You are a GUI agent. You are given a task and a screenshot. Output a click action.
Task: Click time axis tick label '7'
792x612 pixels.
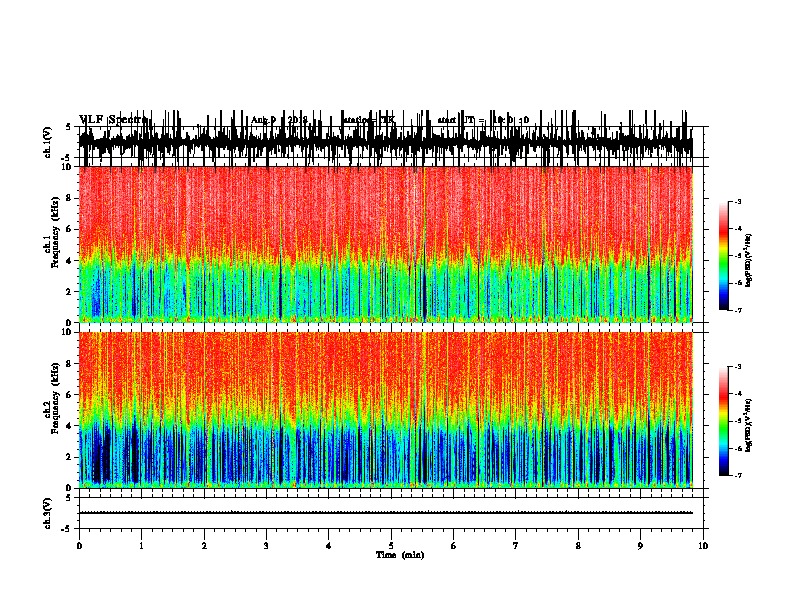pos(516,546)
